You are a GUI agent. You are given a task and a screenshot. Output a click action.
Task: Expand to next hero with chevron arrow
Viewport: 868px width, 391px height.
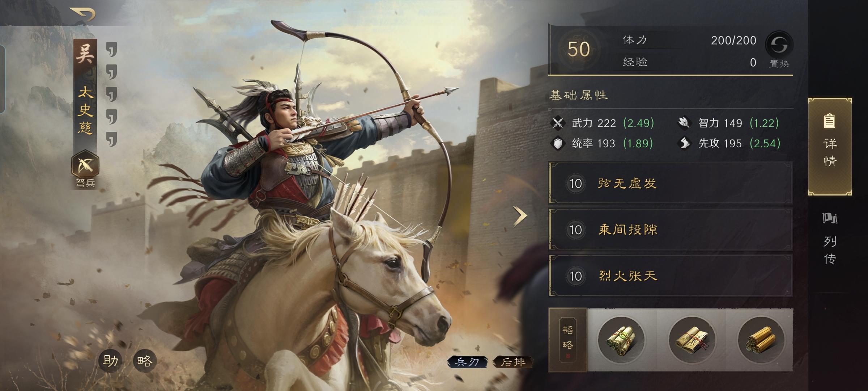click(520, 217)
